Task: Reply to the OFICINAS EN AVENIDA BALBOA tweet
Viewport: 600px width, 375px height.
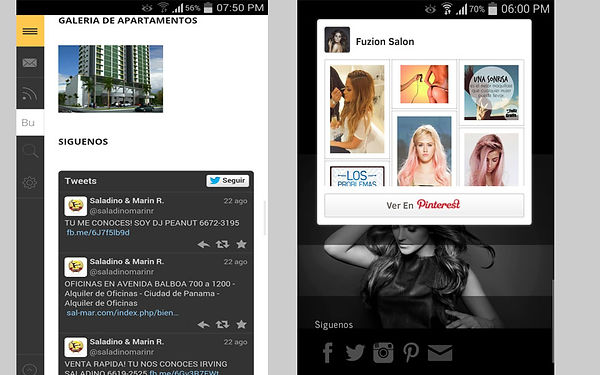Action: 204,324
